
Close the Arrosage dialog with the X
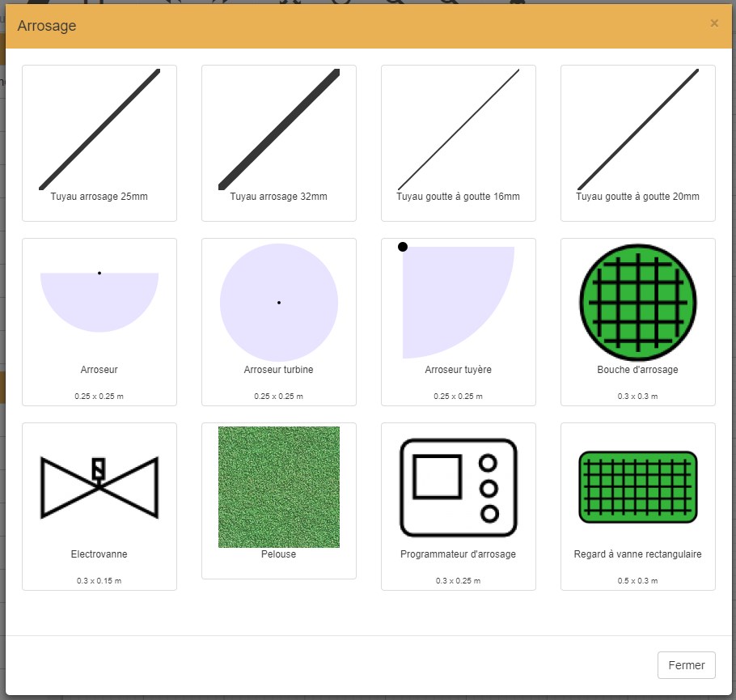coord(714,23)
